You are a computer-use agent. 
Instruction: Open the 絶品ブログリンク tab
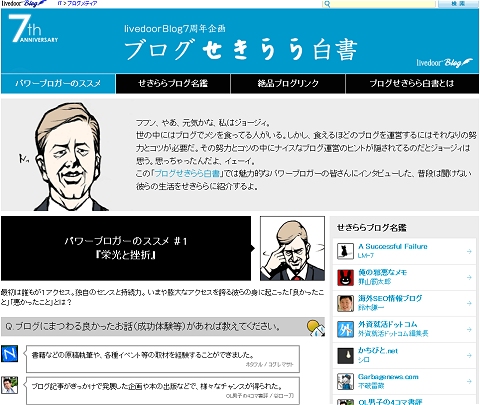(288, 83)
